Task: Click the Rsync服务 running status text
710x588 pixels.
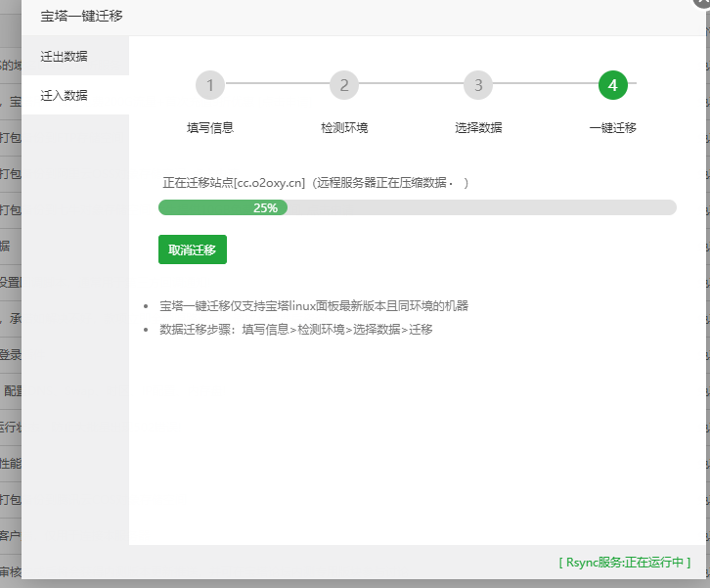Action: click(624, 563)
